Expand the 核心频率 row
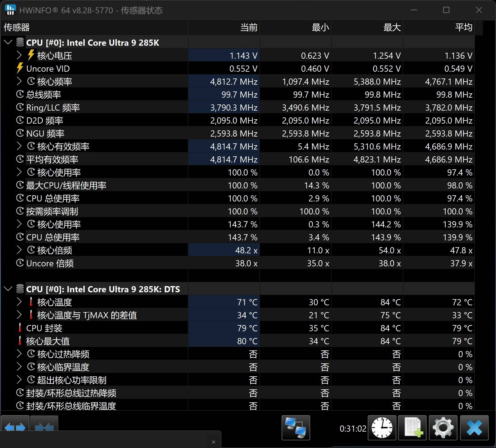 click(19, 81)
